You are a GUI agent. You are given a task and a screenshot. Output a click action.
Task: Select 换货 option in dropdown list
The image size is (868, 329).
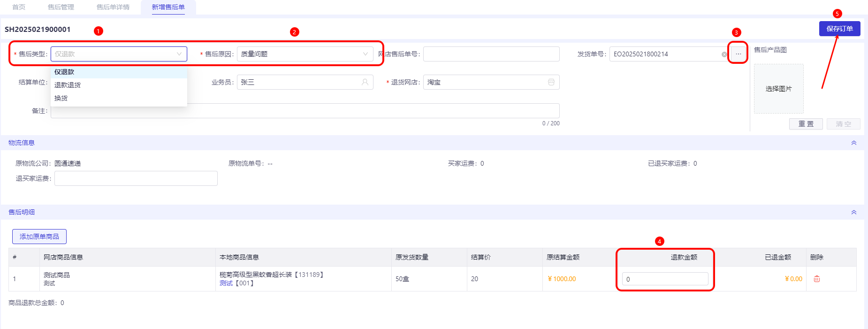coord(119,98)
